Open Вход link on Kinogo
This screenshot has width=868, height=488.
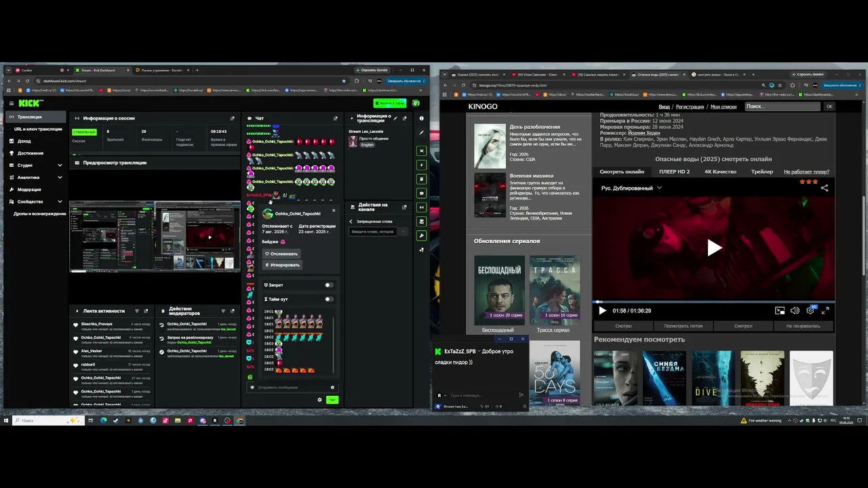tap(664, 106)
